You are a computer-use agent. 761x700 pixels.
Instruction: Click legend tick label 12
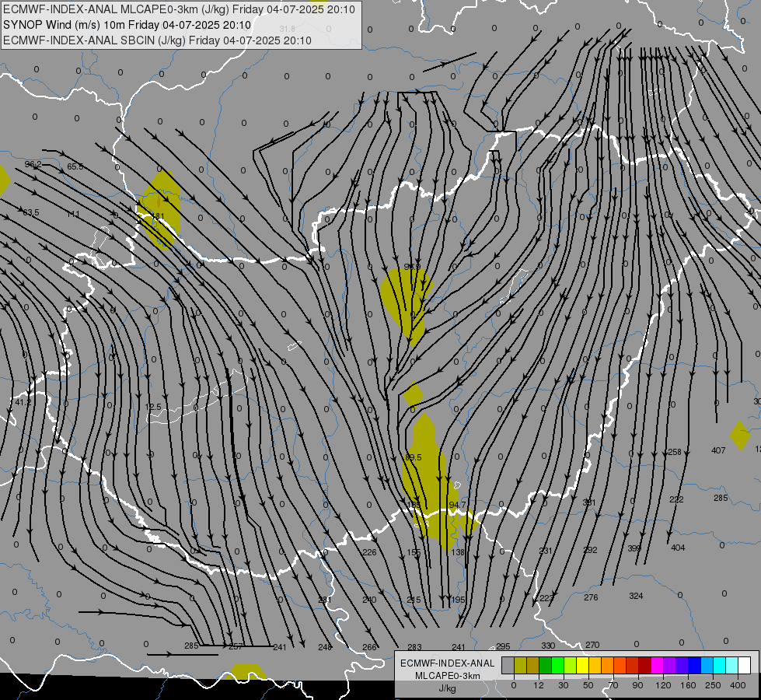click(538, 685)
